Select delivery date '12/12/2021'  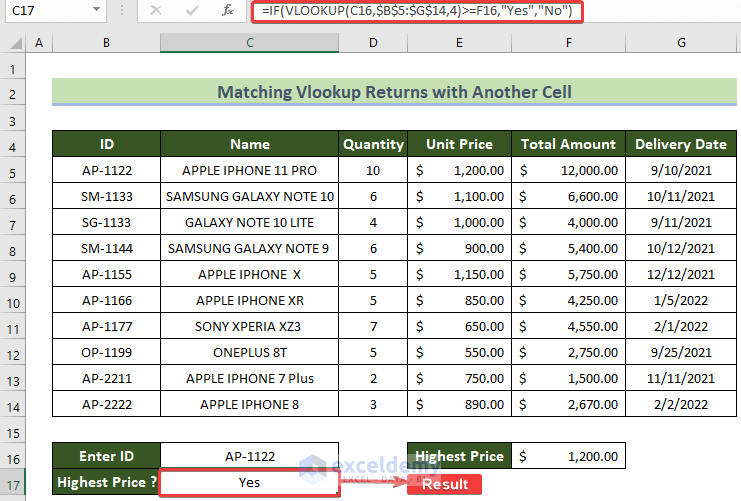pos(681,274)
